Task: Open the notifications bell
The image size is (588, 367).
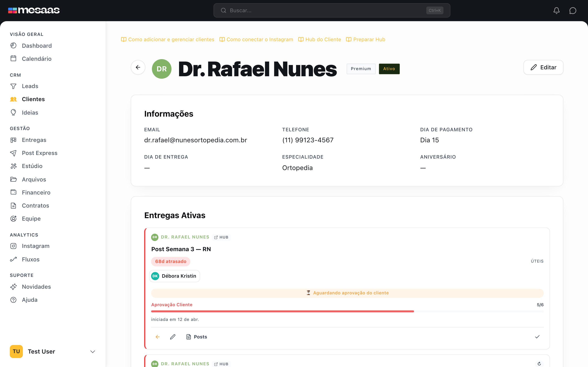Action: (556, 10)
